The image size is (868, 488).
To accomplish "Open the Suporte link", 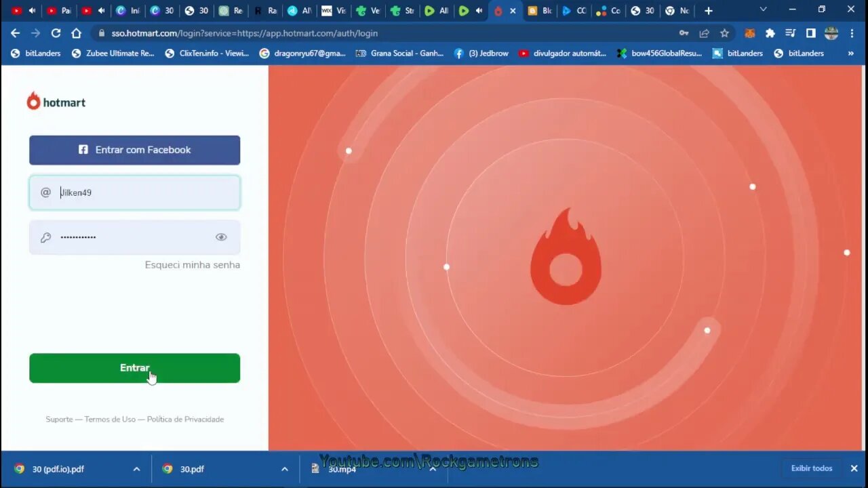I will tap(59, 420).
